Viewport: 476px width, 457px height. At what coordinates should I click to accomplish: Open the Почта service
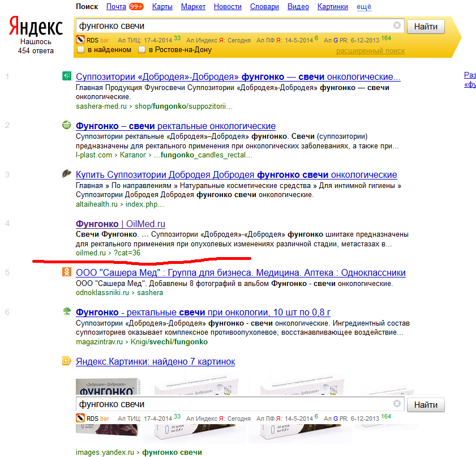[x=116, y=7]
